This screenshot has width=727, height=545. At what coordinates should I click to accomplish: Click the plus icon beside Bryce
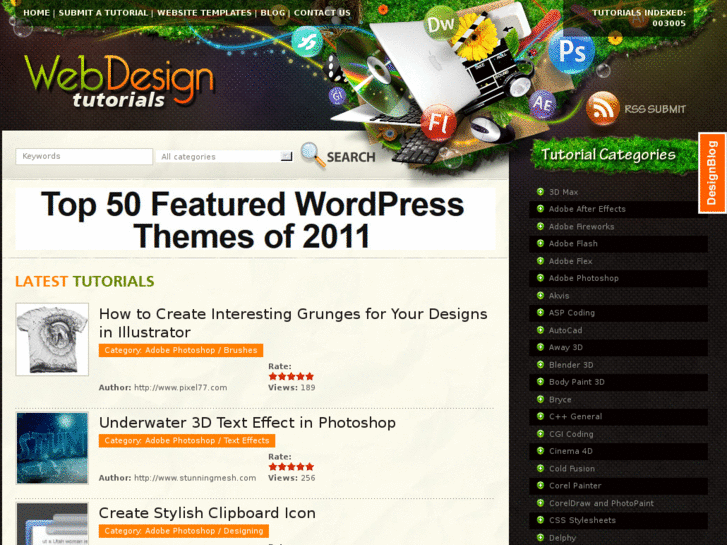[540, 399]
